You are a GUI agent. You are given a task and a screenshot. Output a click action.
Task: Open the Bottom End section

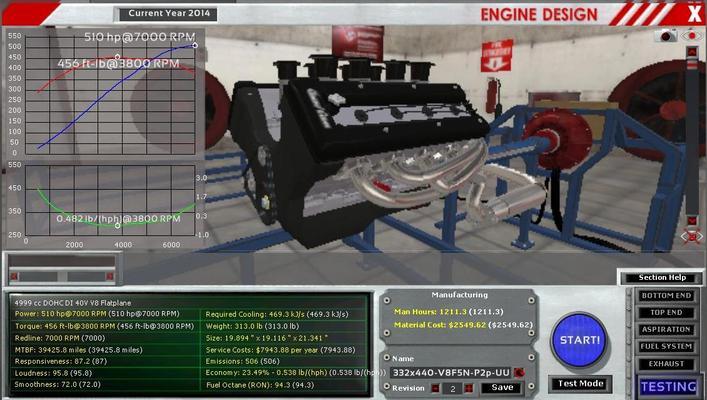(x=668, y=296)
